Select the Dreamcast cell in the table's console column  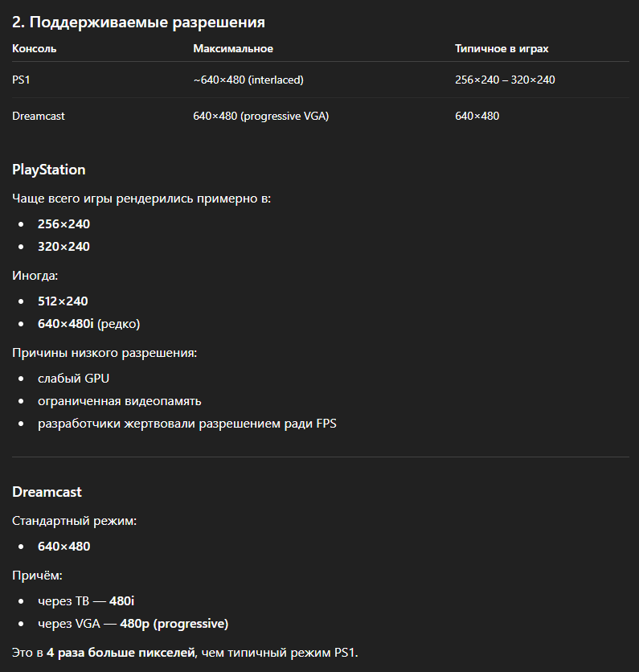click(39, 116)
